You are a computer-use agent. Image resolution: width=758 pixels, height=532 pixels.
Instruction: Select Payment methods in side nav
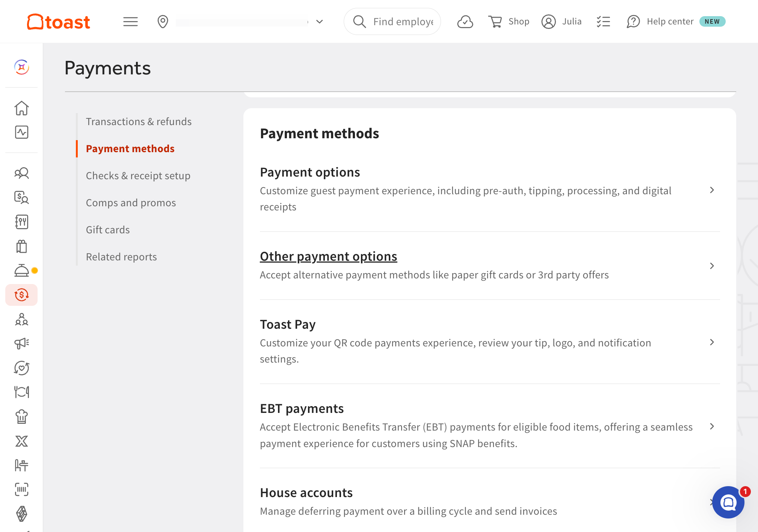[x=130, y=149]
